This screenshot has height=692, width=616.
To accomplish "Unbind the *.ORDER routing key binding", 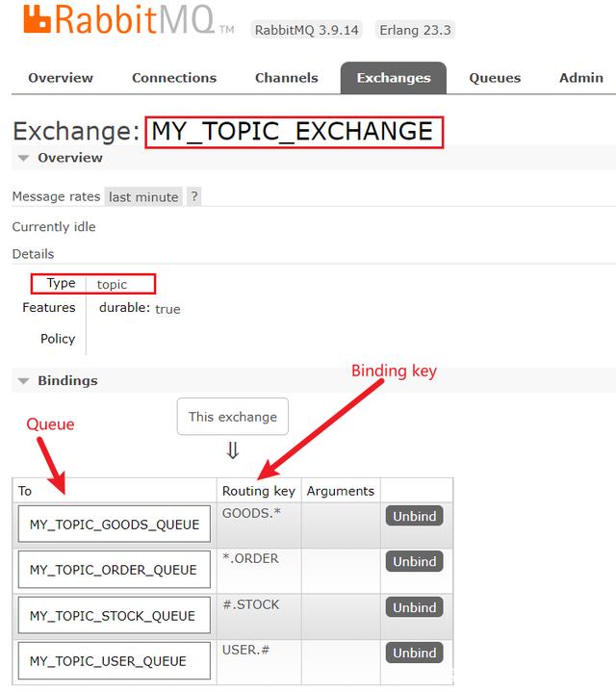I will point(414,561).
